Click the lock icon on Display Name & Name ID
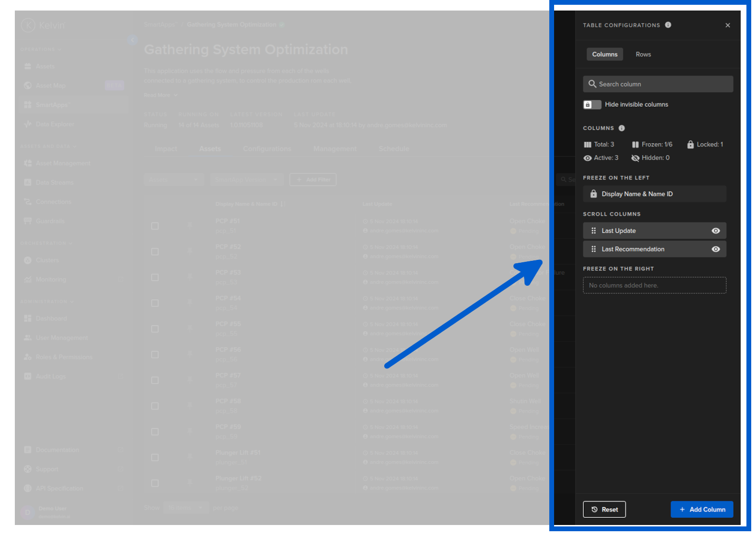The width and height of the screenshot is (756, 536). point(593,194)
